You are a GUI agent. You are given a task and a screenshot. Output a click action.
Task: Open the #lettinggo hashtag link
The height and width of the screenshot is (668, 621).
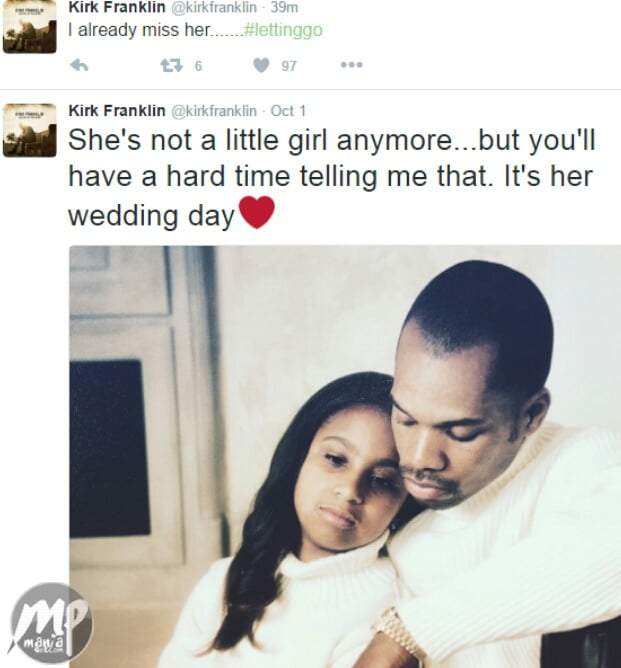point(284,30)
